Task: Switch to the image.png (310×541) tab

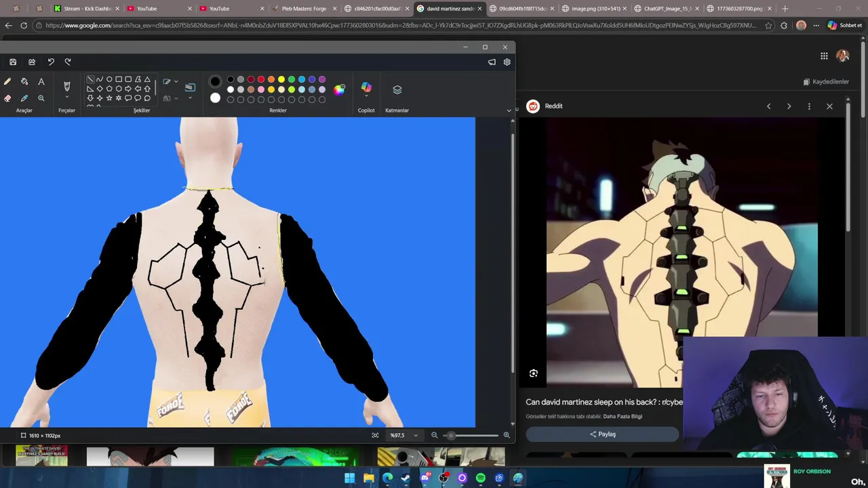Action: pos(595,8)
